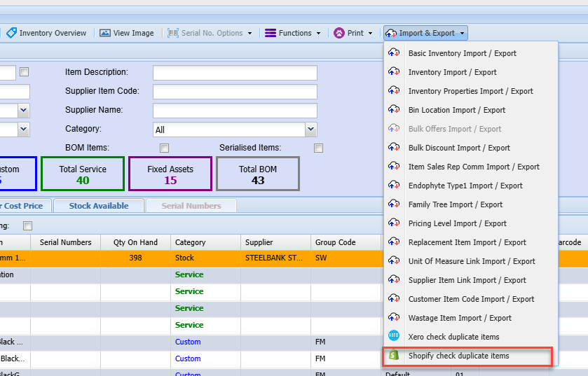Tick the BOM Items checkbox

(x=165, y=148)
